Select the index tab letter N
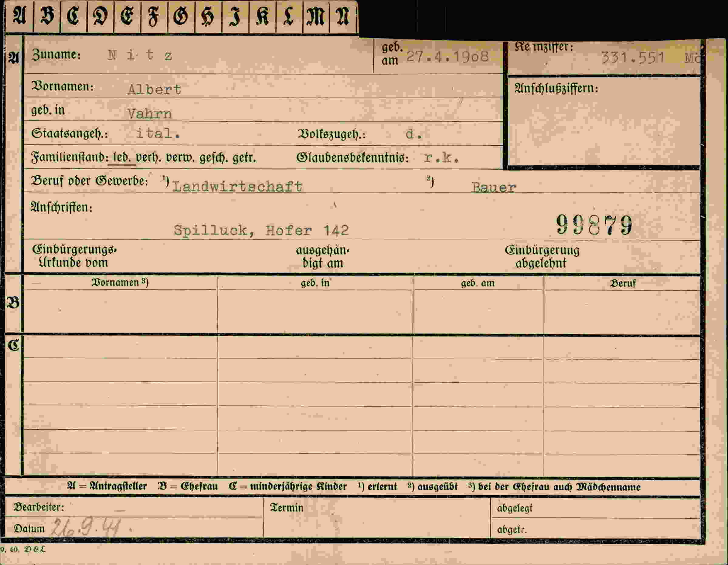 pyautogui.click(x=343, y=16)
